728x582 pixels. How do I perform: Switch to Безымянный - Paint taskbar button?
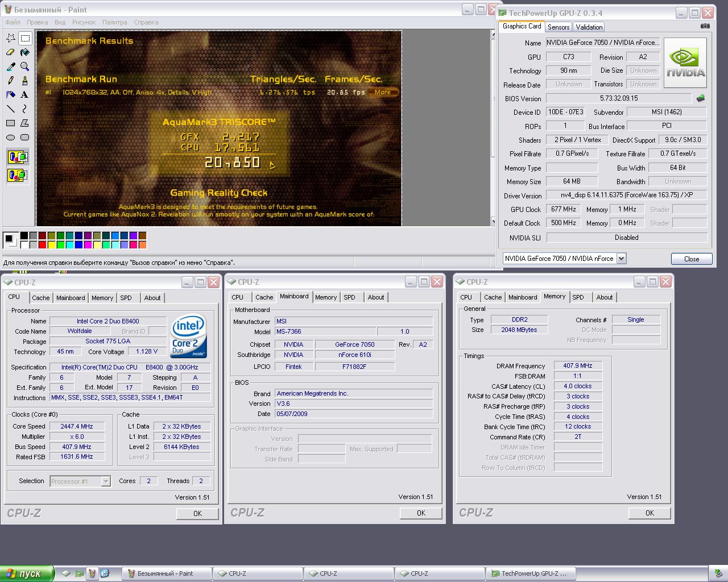click(x=167, y=573)
